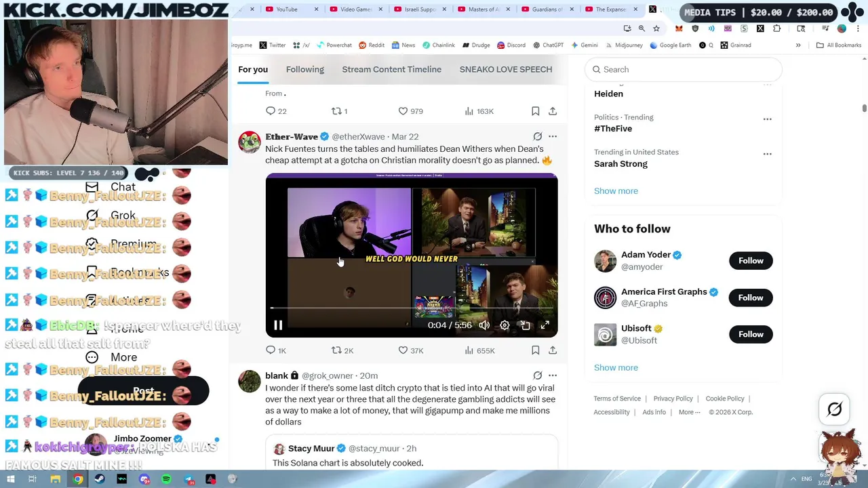868x488 pixels.
Task: Expand the footer More menu
Action: click(689, 412)
